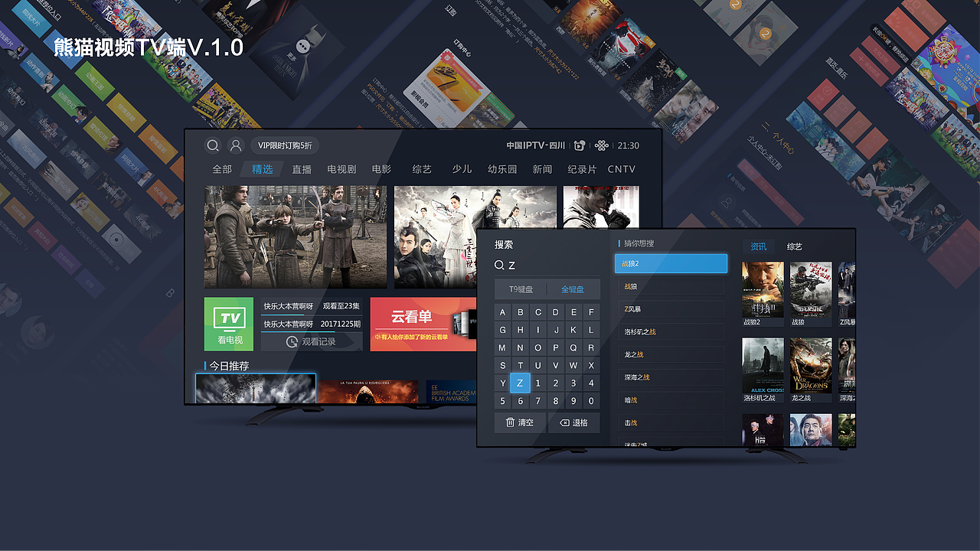Tap the 5 key on keyboard
Screen dimensions: 980x551
click(503, 401)
